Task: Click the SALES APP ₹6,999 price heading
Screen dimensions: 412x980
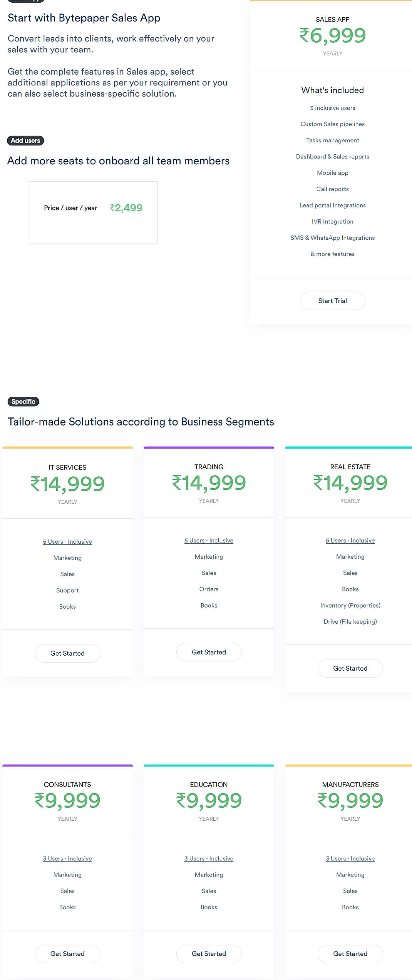Action: pyautogui.click(x=332, y=35)
